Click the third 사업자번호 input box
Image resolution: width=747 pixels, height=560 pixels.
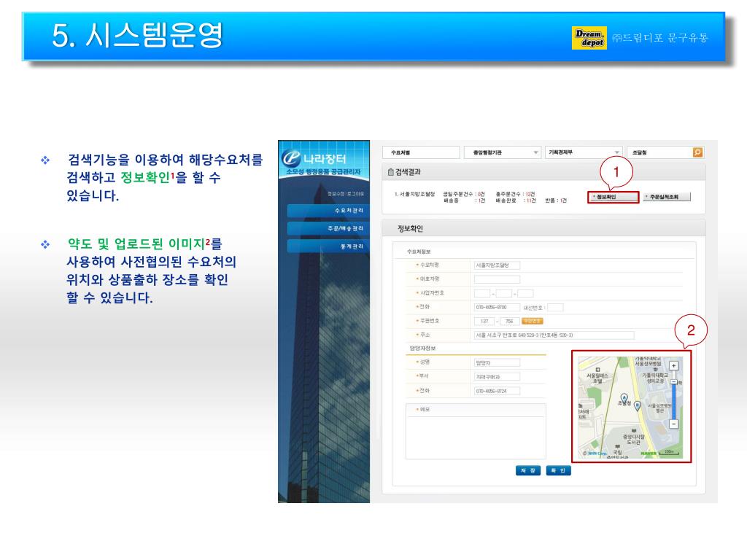(x=525, y=293)
